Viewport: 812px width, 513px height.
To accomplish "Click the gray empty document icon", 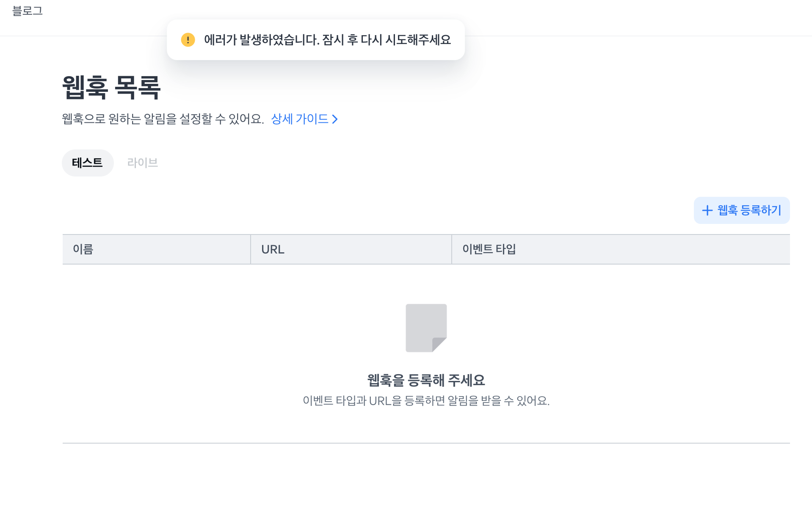I will tap(426, 328).
